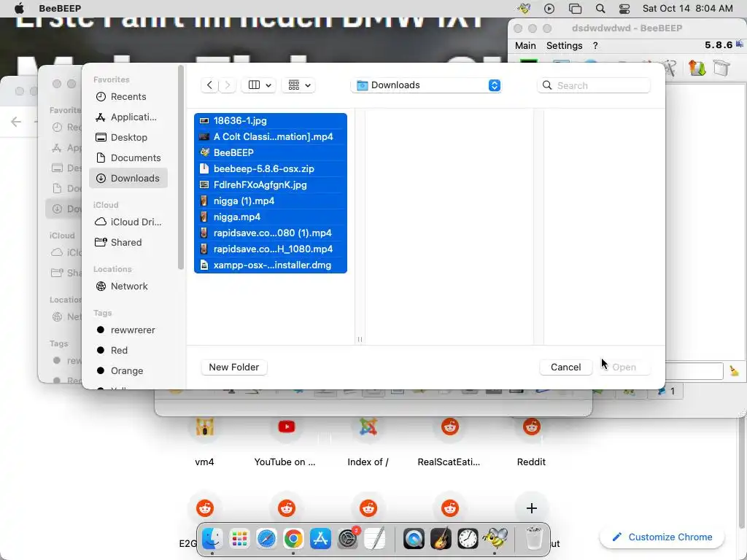Viewport: 747px width, 560px height.
Task: Open Finder from the Dock
Action: 212,539
